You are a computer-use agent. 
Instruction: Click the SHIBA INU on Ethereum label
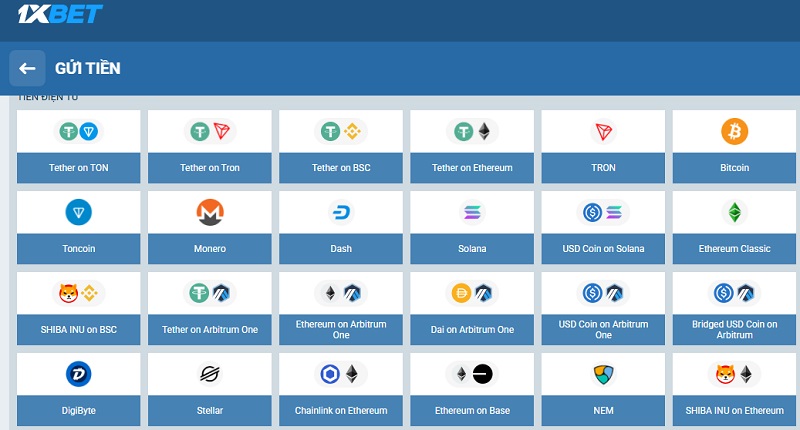click(x=734, y=411)
